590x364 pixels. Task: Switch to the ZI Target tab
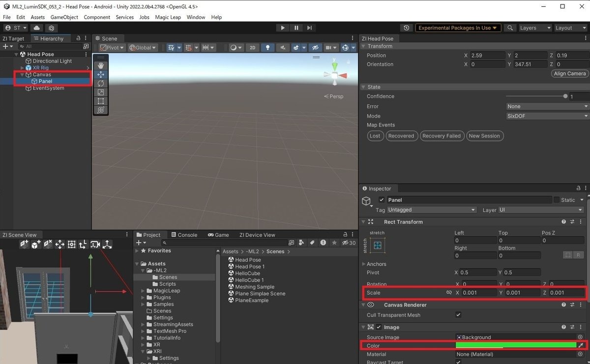click(13, 38)
